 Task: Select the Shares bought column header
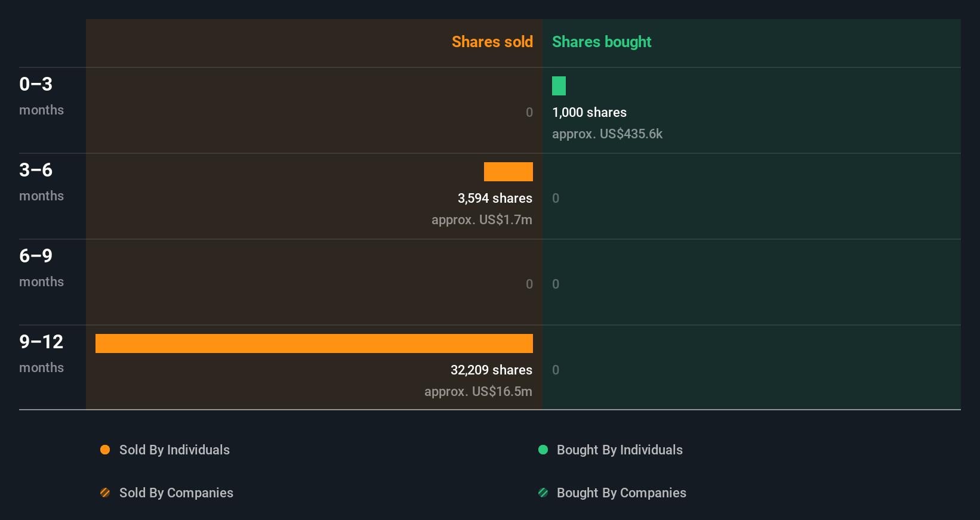click(602, 42)
